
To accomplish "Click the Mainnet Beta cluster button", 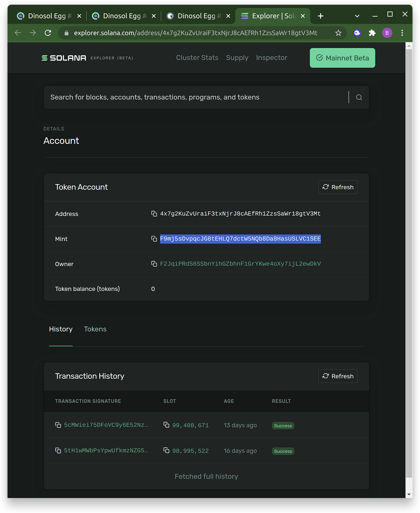I will [342, 58].
